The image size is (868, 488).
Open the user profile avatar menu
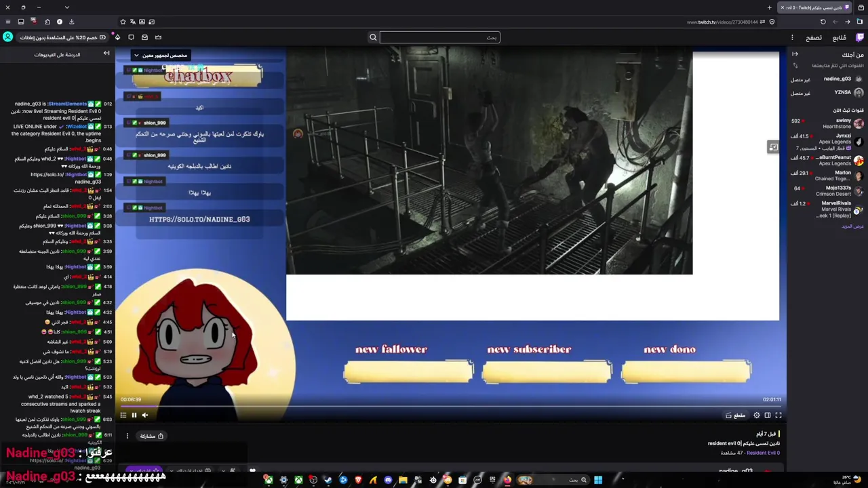coord(7,37)
